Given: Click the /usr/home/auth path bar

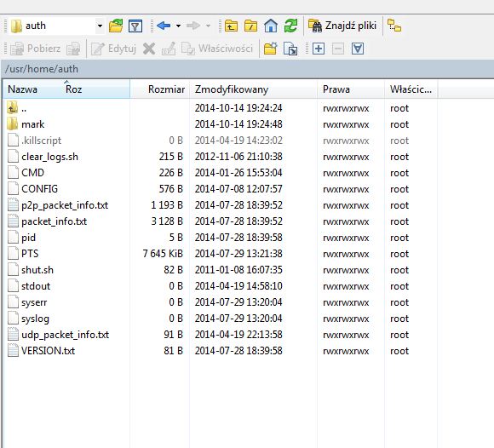Looking at the screenshot, I should [x=248, y=69].
